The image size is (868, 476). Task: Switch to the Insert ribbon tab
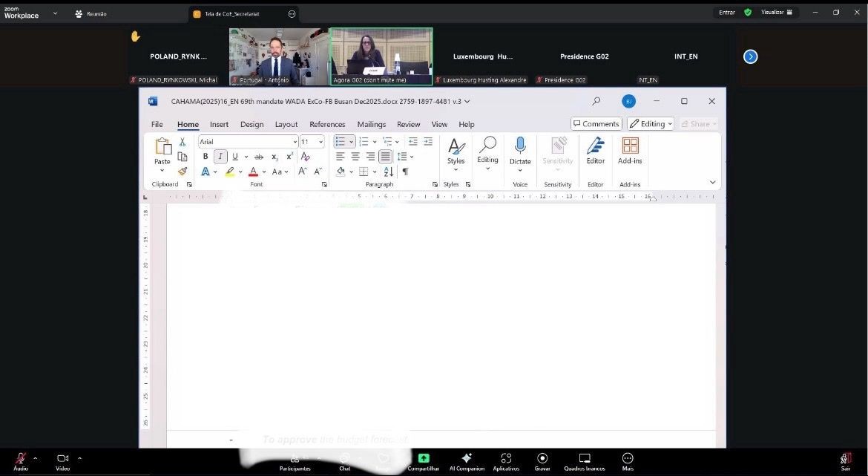(219, 125)
